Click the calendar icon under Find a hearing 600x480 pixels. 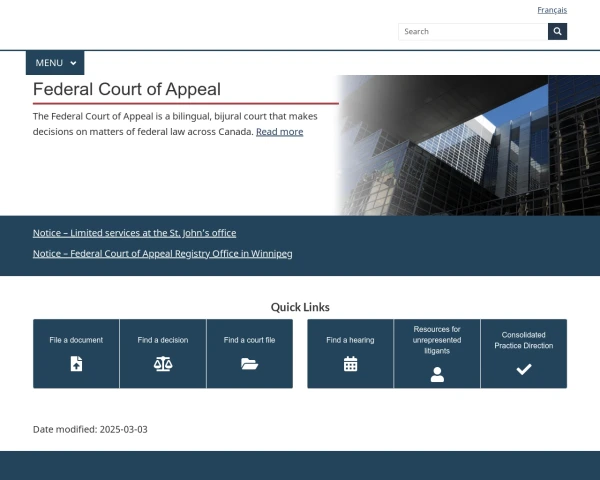[x=350, y=365]
